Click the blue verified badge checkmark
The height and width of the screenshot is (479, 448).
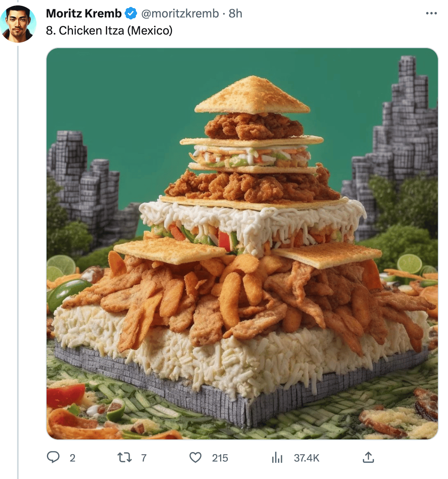click(131, 14)
